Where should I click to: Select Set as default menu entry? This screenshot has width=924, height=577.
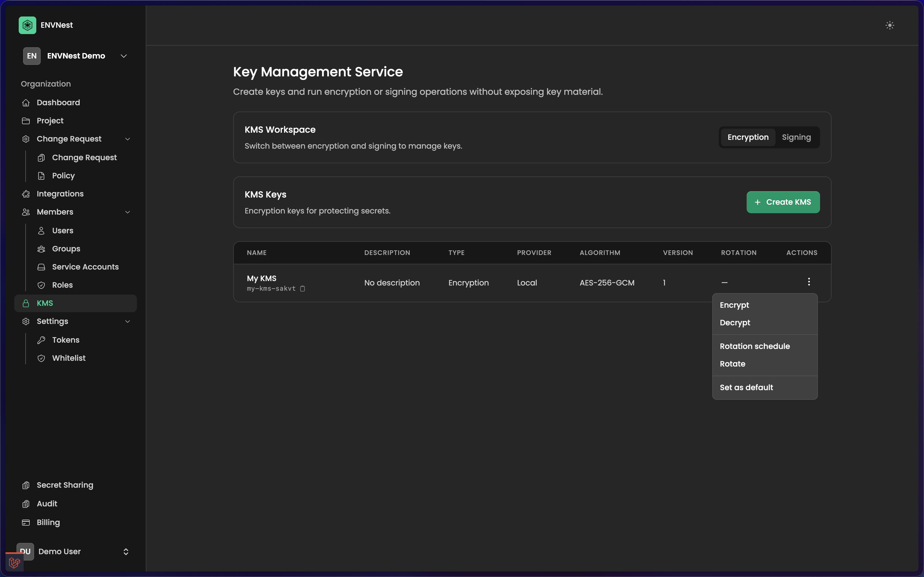[746, 387]
